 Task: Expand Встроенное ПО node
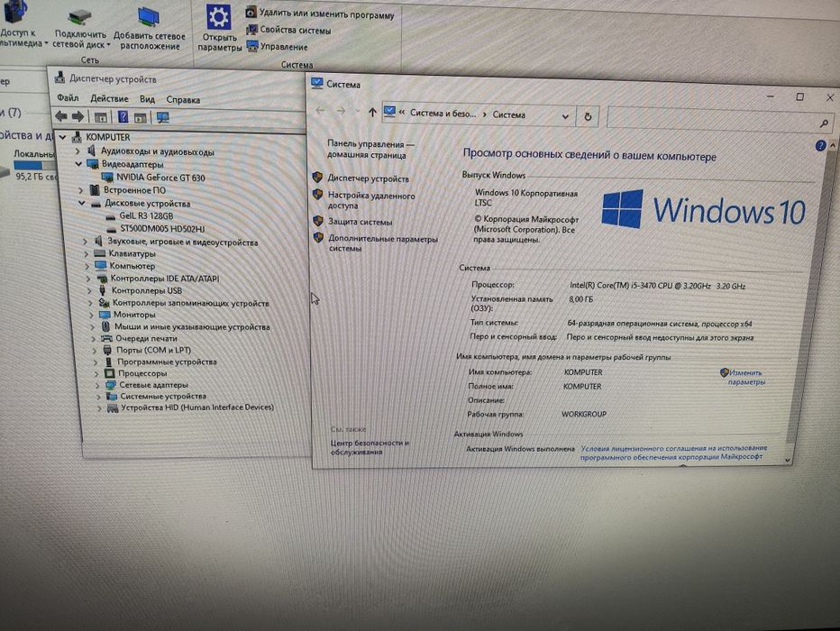click(x=81, y=189)
